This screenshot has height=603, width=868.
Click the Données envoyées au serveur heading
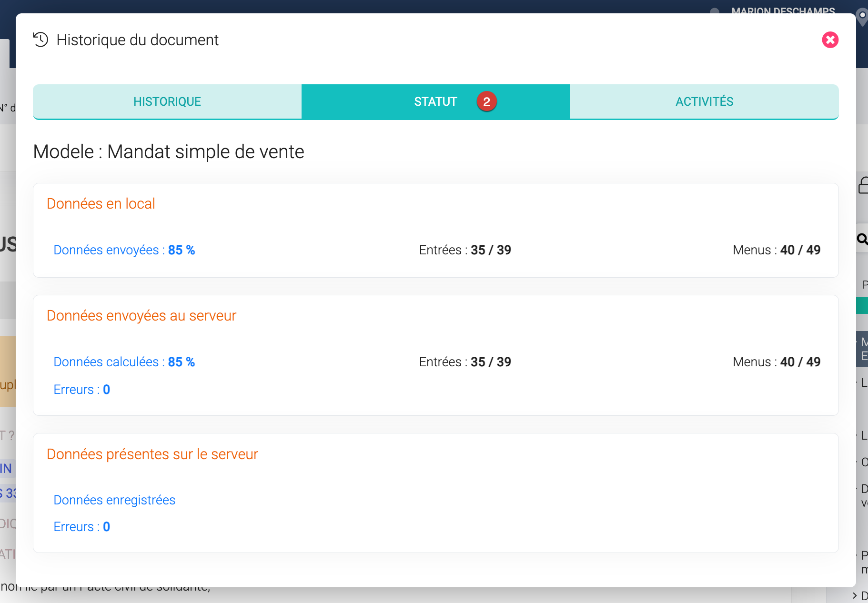coord(141,316)
